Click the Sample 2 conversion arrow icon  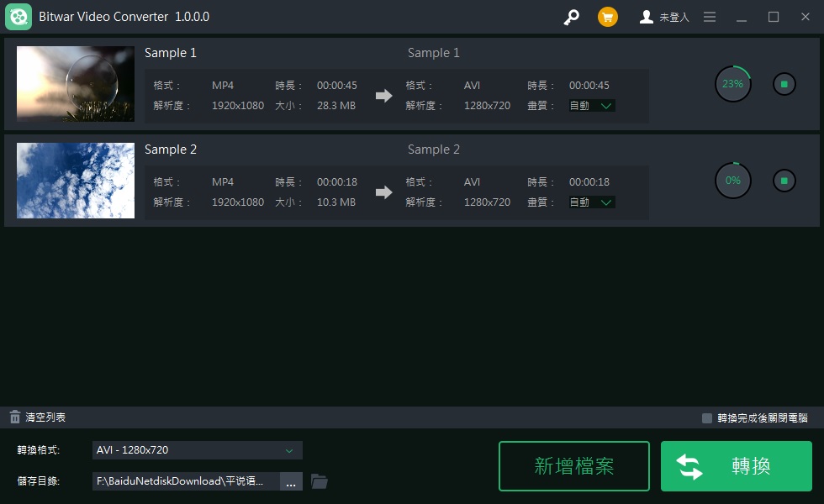click(x=384, y=192)
